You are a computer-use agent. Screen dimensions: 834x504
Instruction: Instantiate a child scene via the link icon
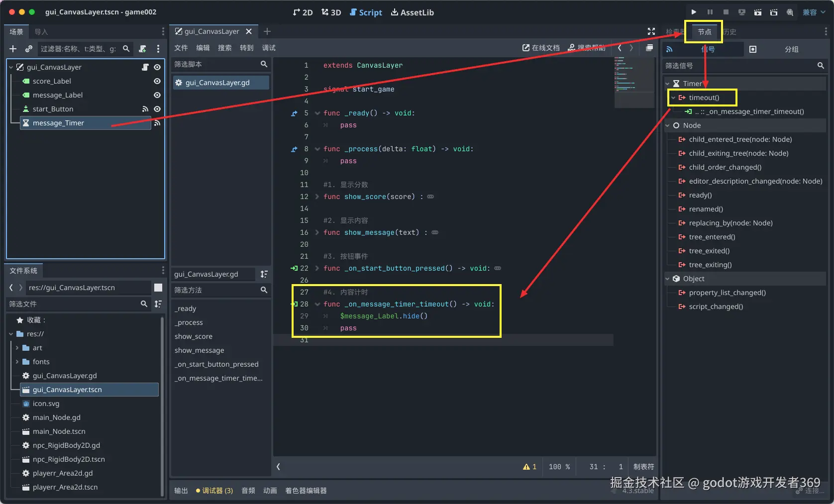pyautogui.click(x=29, y=49)
